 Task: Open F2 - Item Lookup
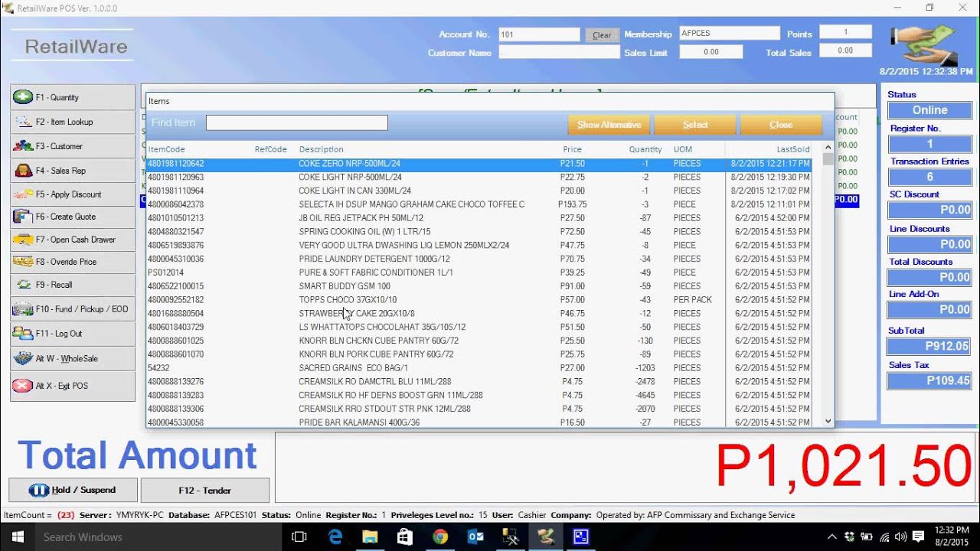pyautogui.click(x=73, y=122)
